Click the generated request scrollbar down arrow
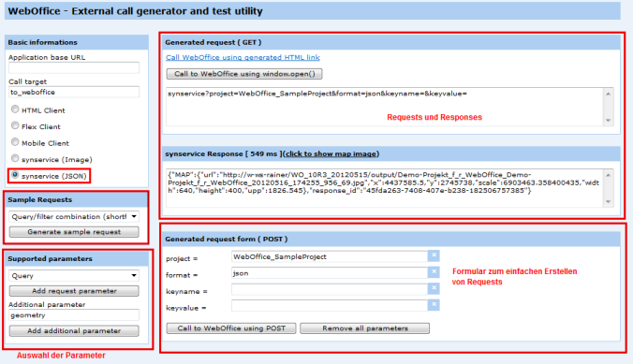633x364 pixels. pos(608,121)
